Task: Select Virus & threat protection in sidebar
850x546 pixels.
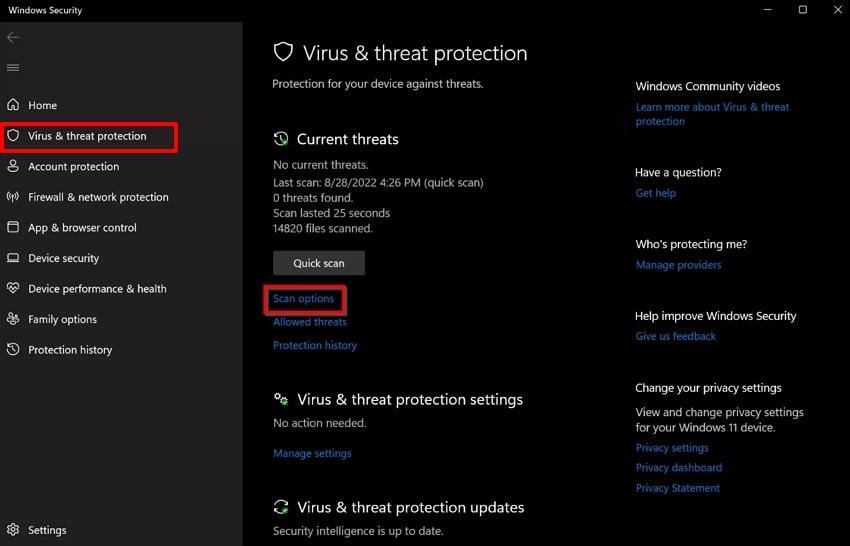Action: 87,136
